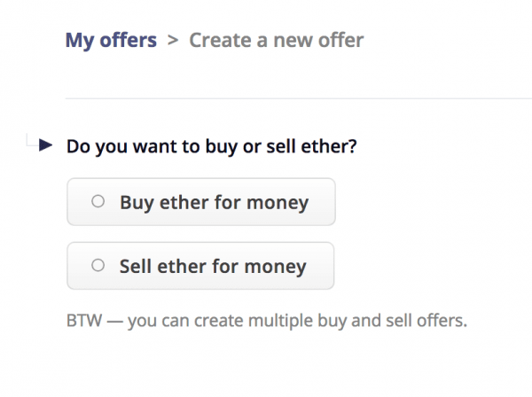Click the "Buy ether for money" label text
Image resolution: width=532 pixels, height=397 pixels.
click(214, 202)
